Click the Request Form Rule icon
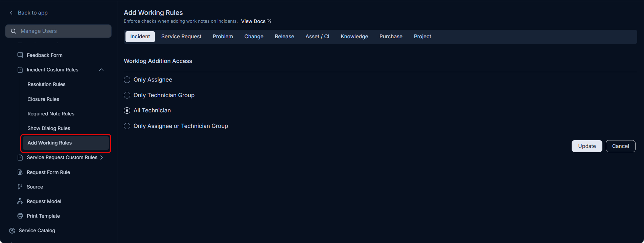The width and height of the screenshot is (644, 243). coord(20,172)
